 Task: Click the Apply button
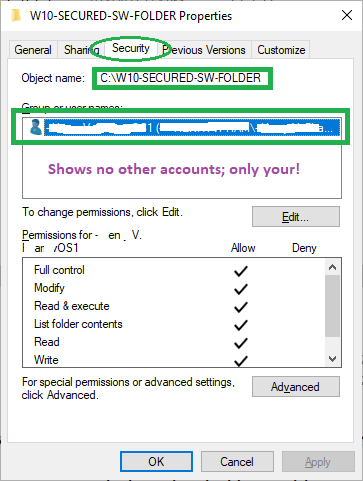(318, 462)
